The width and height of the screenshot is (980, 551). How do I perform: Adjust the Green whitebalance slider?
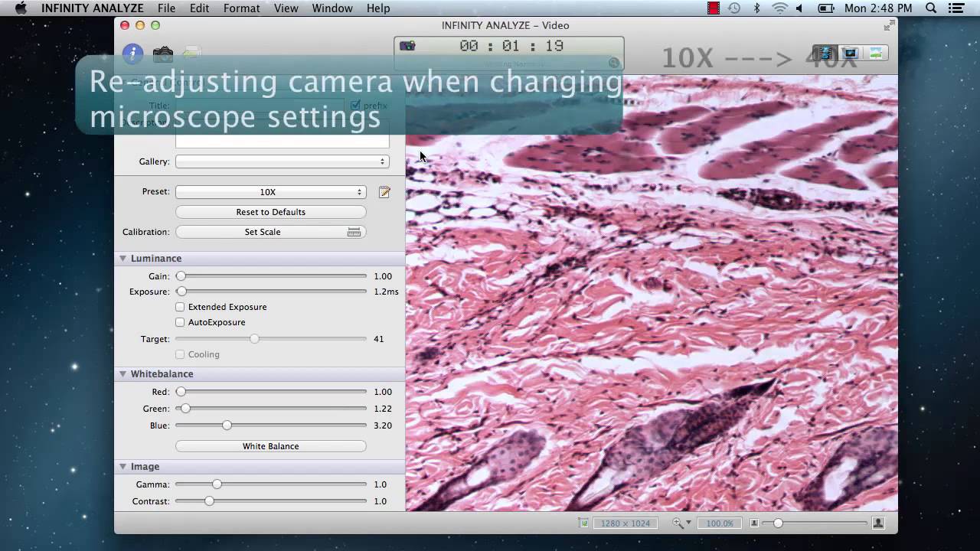[271, 409]
